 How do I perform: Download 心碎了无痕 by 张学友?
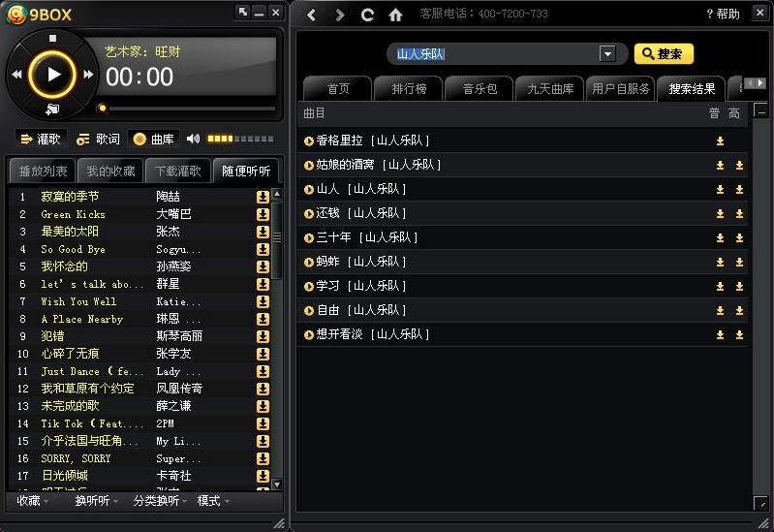(263, 354)
